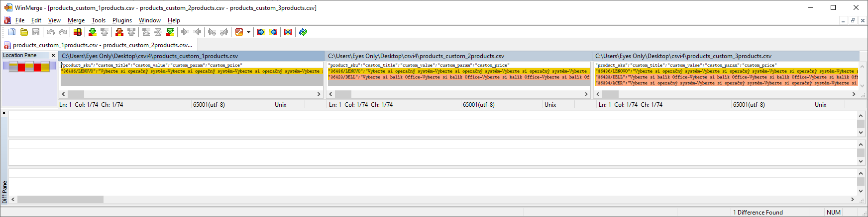Click the Last Difference double green arrow
This screenshot has height=217, width=868.
[x=170, y=32]
